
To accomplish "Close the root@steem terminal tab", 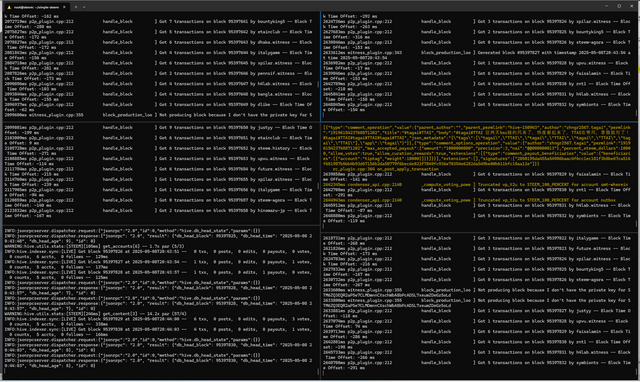I will 64,7.
